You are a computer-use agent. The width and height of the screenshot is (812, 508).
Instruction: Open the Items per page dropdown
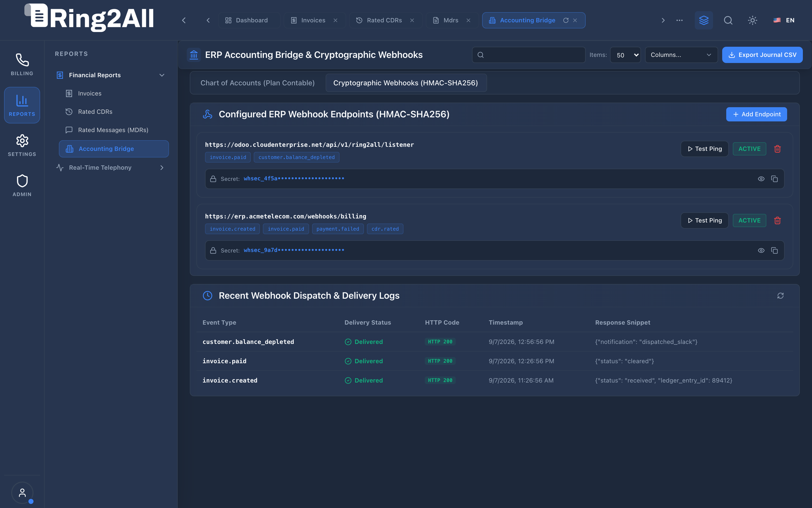[x=625, y=55]
